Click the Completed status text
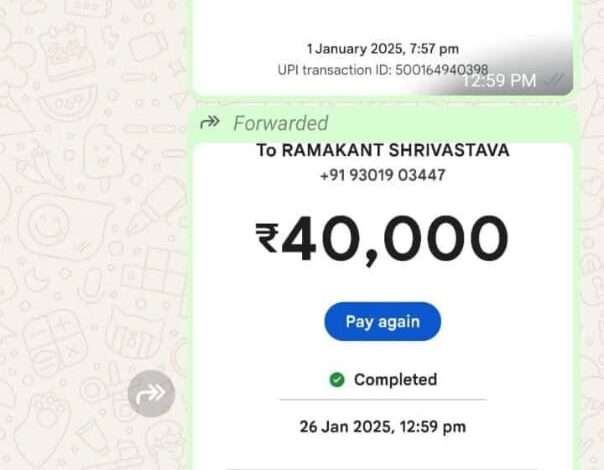The image size is (604, 470). click(x=396, y=379)
